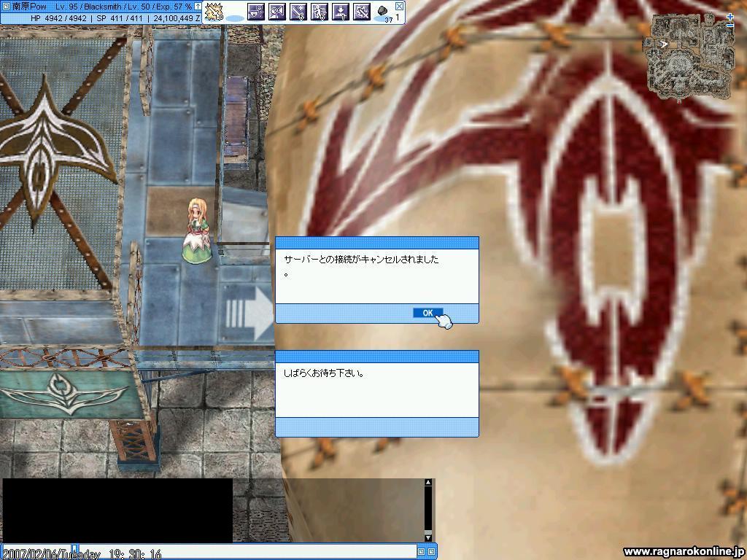This screenshot has width=747, height=560.
Task: Click the 24,100,449 Z zeny amount
Action: tap(177, 18)
